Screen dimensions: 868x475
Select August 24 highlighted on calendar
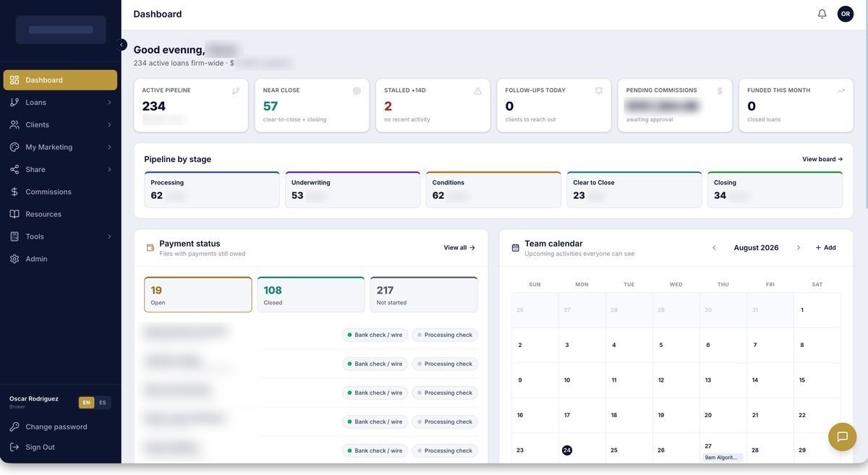coord(567,450)
